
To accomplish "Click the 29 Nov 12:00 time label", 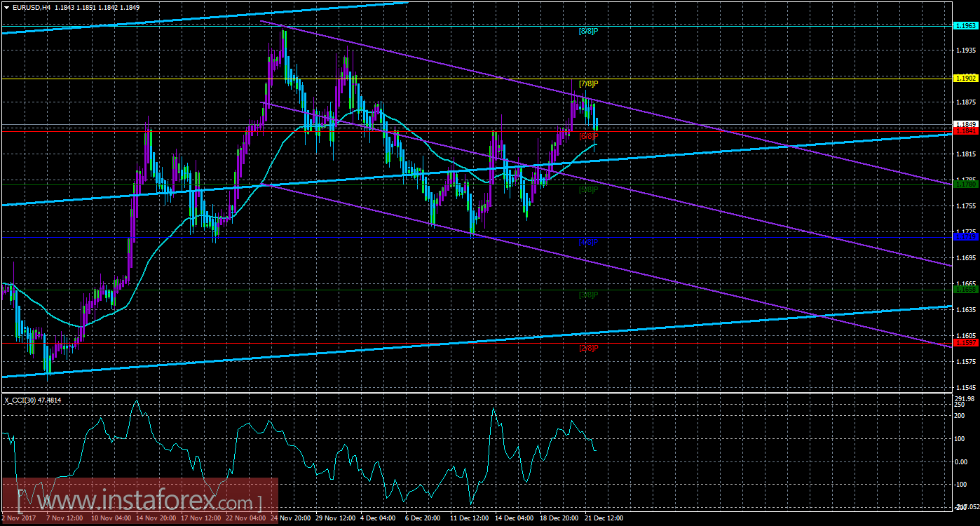I will 335,518.
